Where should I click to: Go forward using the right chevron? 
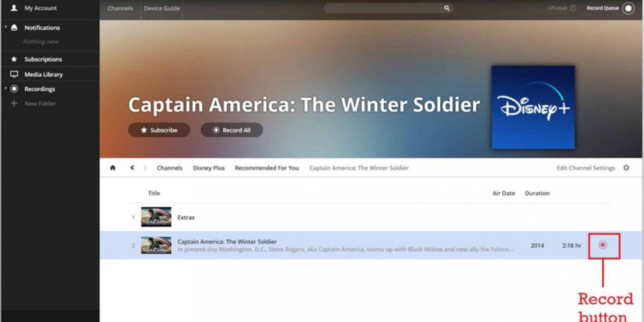click(x=145, y=168)
